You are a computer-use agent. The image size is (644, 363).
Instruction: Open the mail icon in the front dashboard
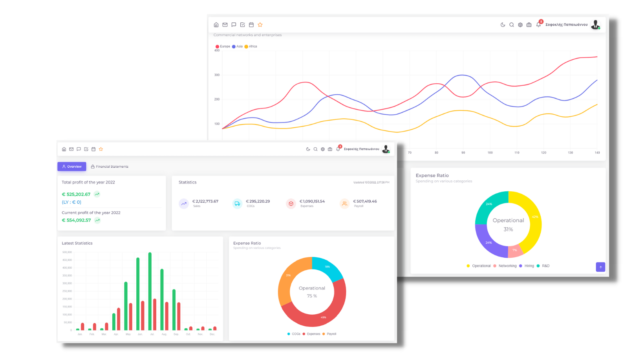[x=71, y=149]
